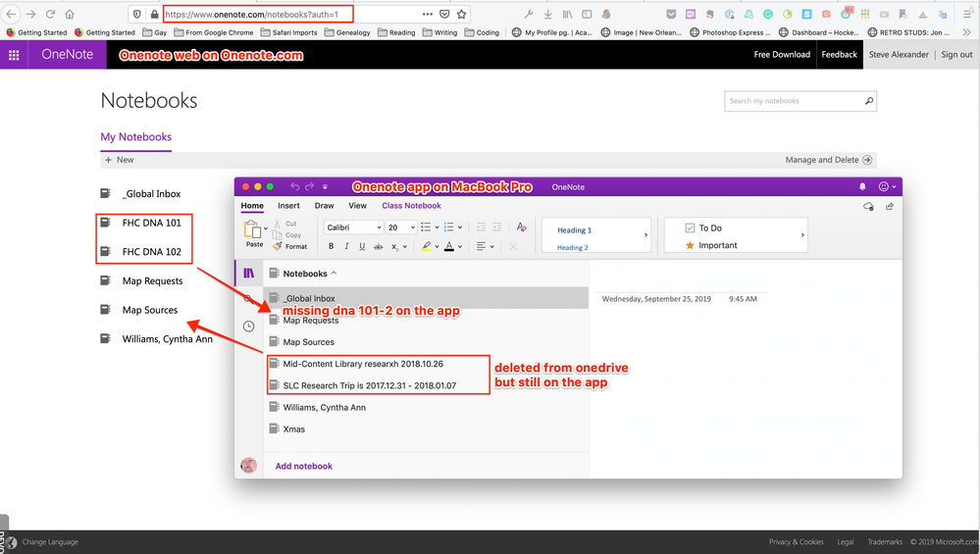Open the smiley feedback icon
Screen dimensions: 980x554
click(x=884, y=186)
